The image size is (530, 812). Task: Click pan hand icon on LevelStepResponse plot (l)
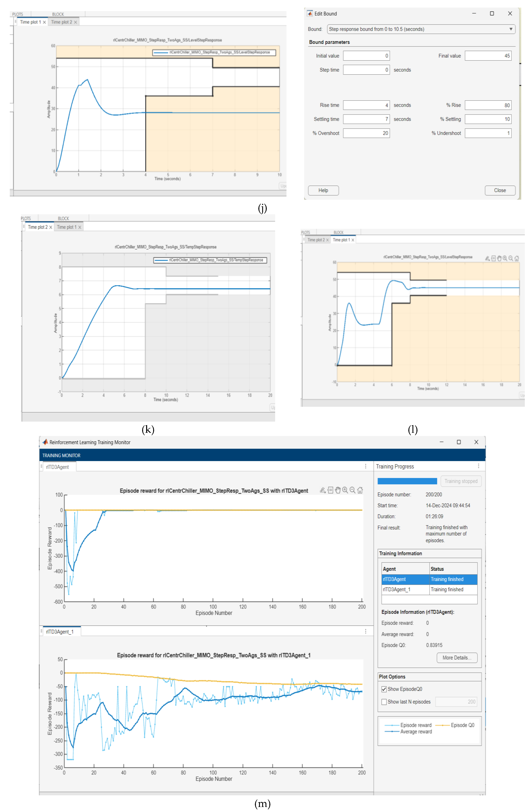pyautogui.click(x=499, y=258)
